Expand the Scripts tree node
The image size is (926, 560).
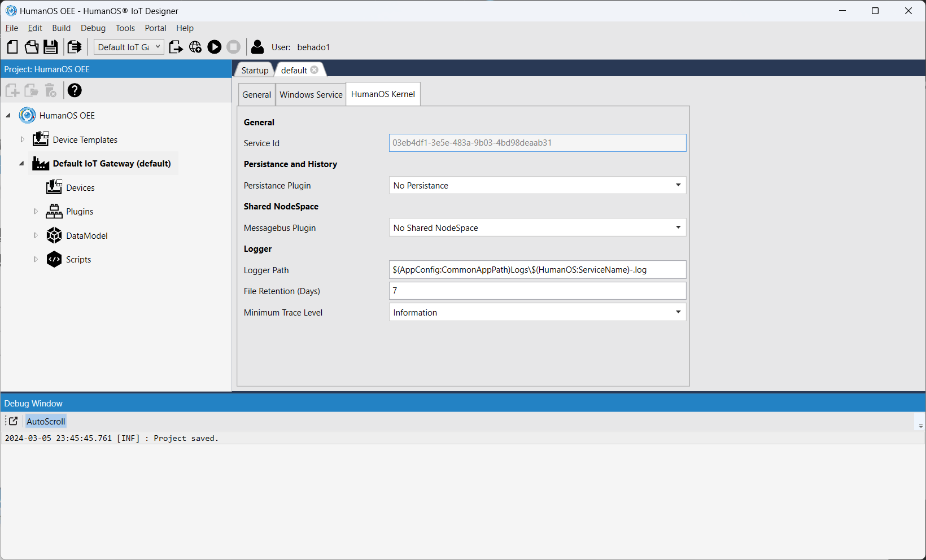36,259
